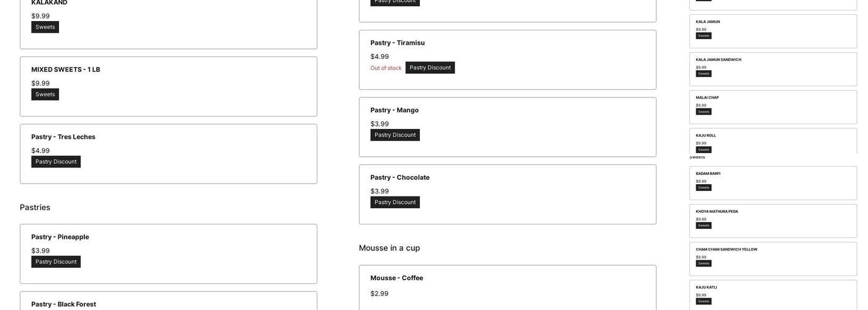Image resolution: width=868 pixels, height=310 pixels.
Task: Click the Pastry - Chocolate item title
Action: pos(400,177)
